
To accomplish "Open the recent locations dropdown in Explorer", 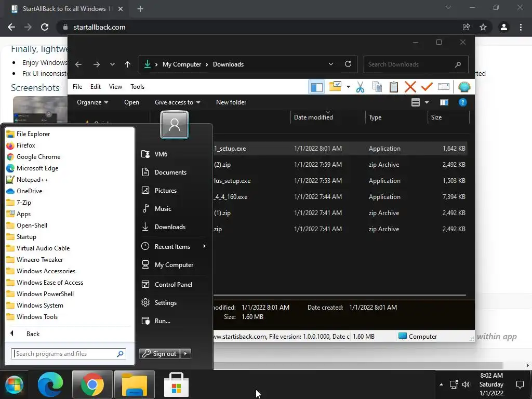I will pos(112,64).
